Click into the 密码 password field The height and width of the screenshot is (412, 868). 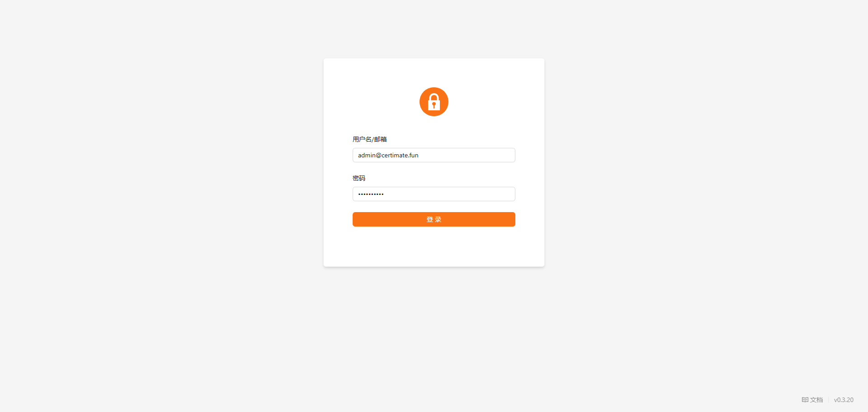(434, 194)
